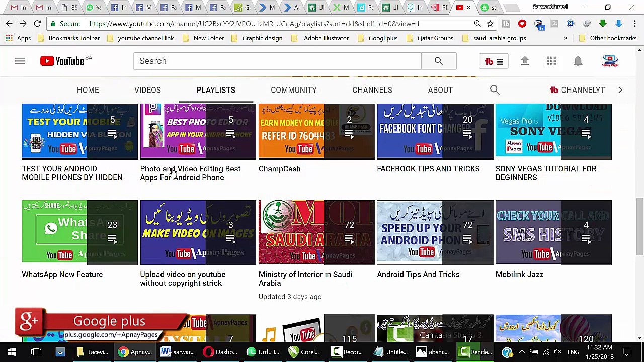
Task: Click the Chrome address bar URL
Action: click(254, 24)
